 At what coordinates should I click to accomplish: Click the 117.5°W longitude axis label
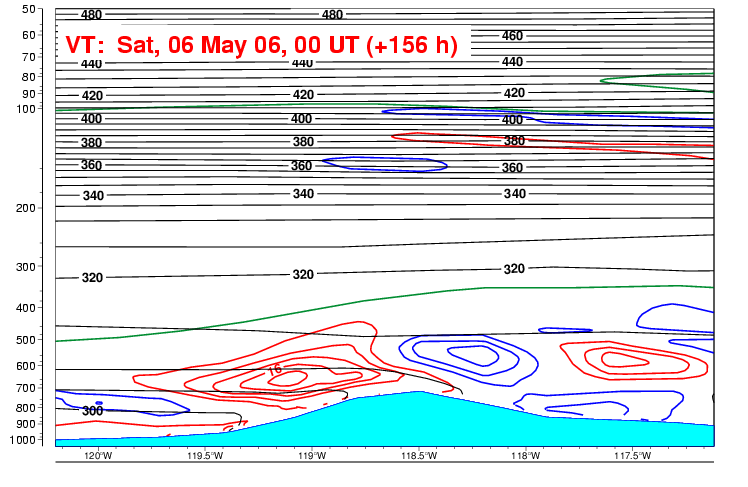[x=632, y=456]
